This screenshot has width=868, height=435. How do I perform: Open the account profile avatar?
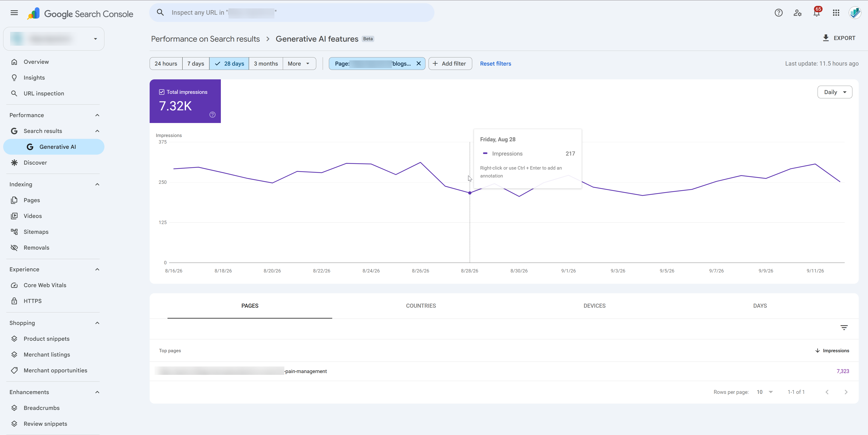(855, 13)
